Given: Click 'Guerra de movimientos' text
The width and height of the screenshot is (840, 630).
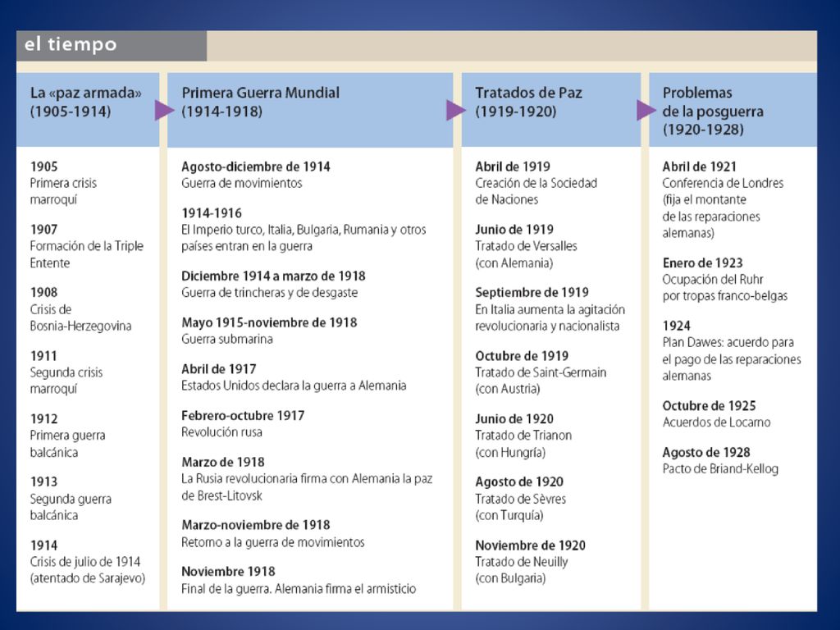Looking at the screenshot, I should point(242,183).
